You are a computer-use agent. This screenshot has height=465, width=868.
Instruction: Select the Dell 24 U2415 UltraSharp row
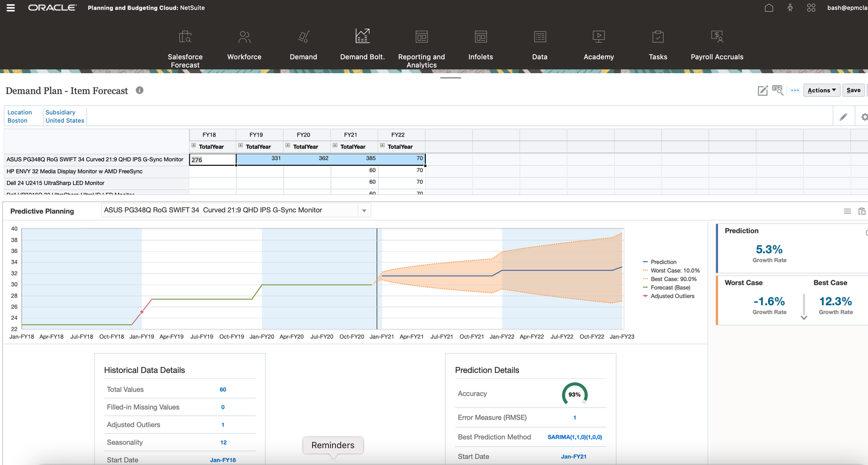click(x=96, y=183)
